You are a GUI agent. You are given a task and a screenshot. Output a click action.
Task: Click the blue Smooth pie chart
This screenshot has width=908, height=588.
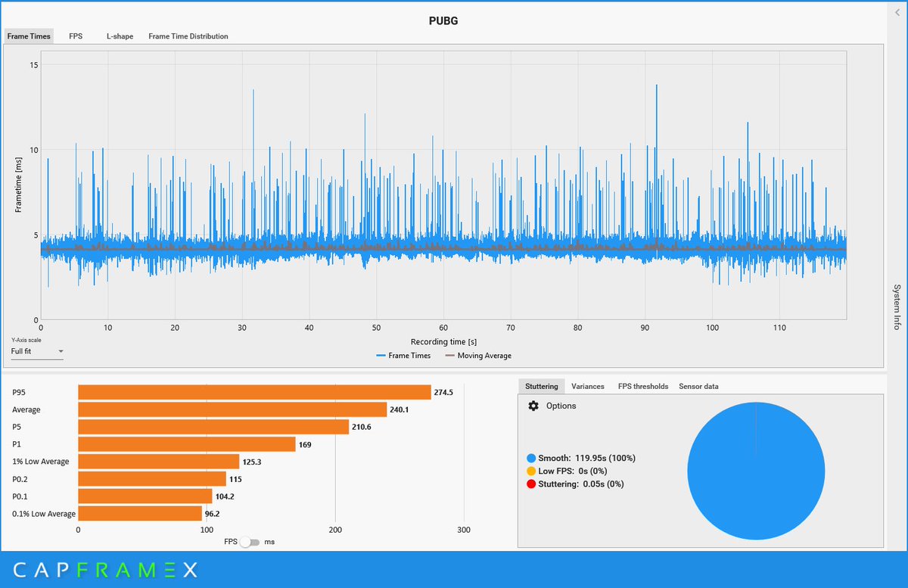click(x=756, y=471)
